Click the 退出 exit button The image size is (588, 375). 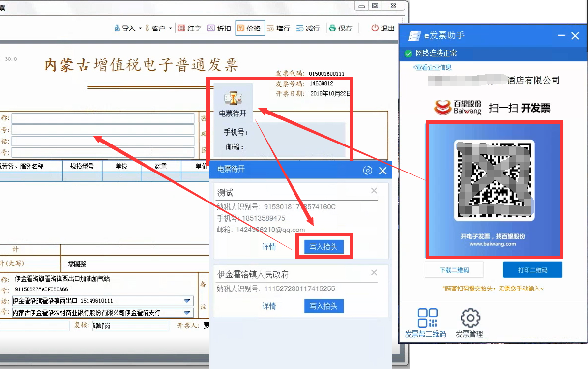pos(383,29)
